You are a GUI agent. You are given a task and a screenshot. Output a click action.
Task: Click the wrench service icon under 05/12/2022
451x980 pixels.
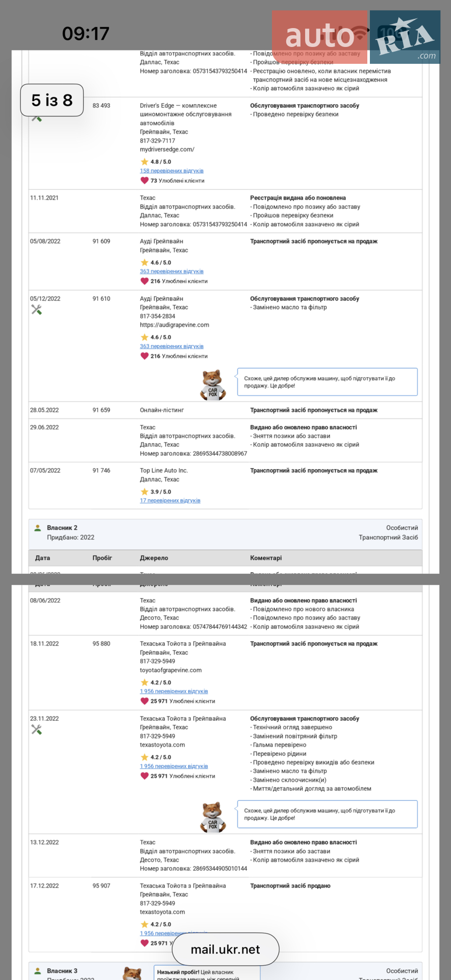[36, 309]
